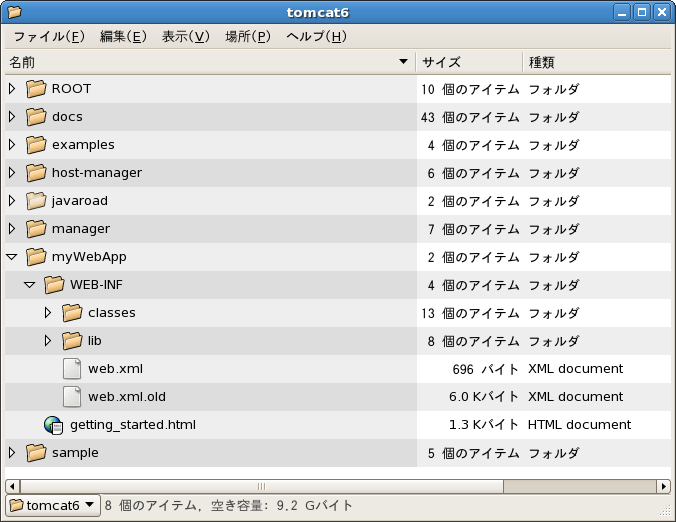Select the manager folder icon

pos(36,229)
